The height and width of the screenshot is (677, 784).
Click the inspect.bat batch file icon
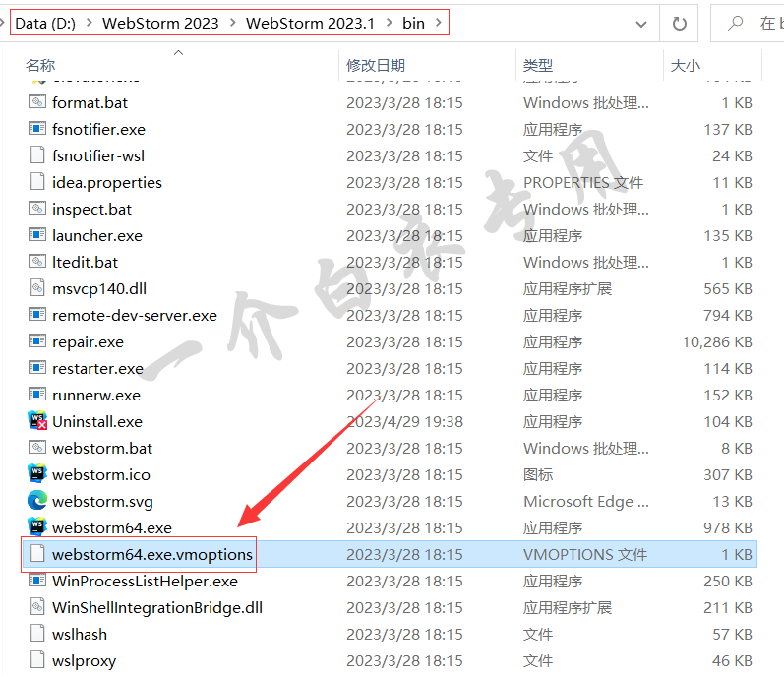pos(37,209)
